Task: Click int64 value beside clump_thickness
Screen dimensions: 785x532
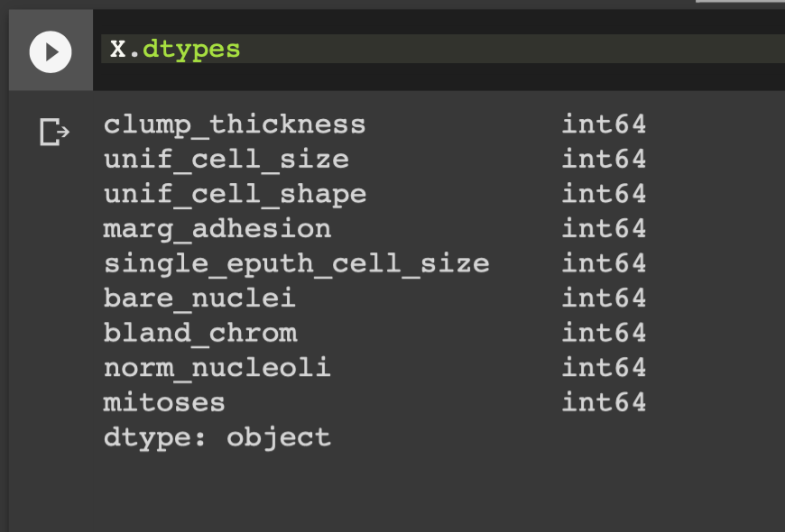Action: 604,124
